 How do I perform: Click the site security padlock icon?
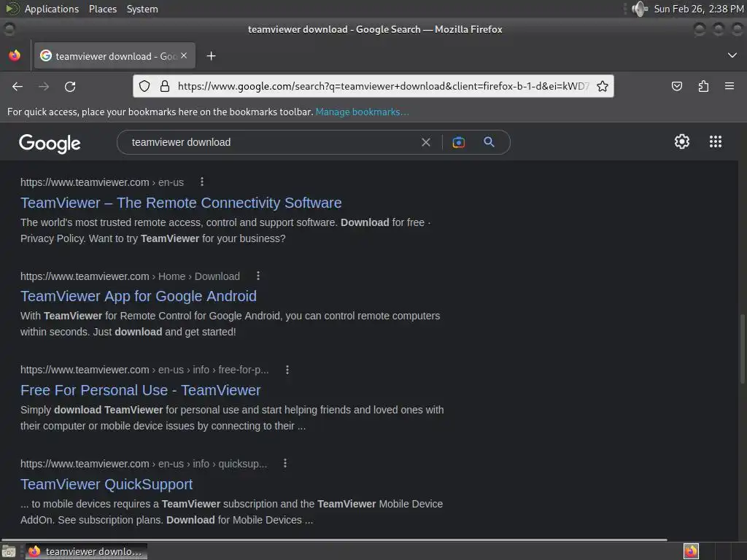164,86
